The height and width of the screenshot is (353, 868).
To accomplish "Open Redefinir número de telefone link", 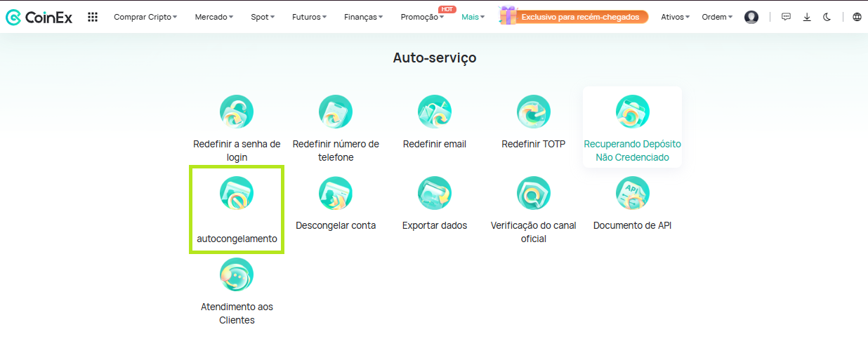I will click(336, 150).
